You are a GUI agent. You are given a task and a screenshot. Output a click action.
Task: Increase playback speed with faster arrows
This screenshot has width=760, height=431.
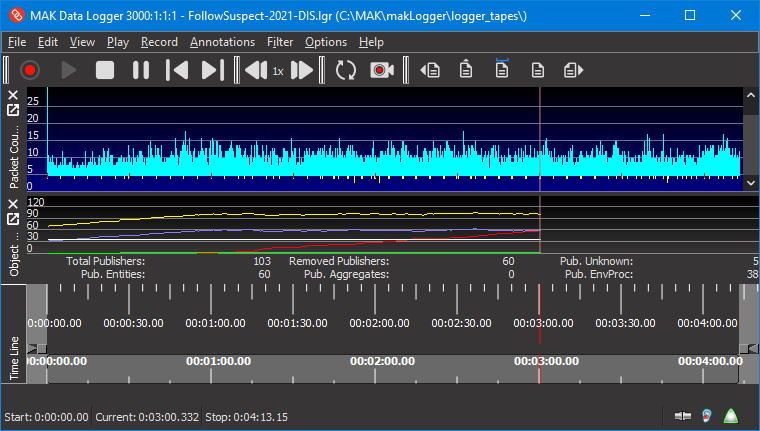coord(302,70)
